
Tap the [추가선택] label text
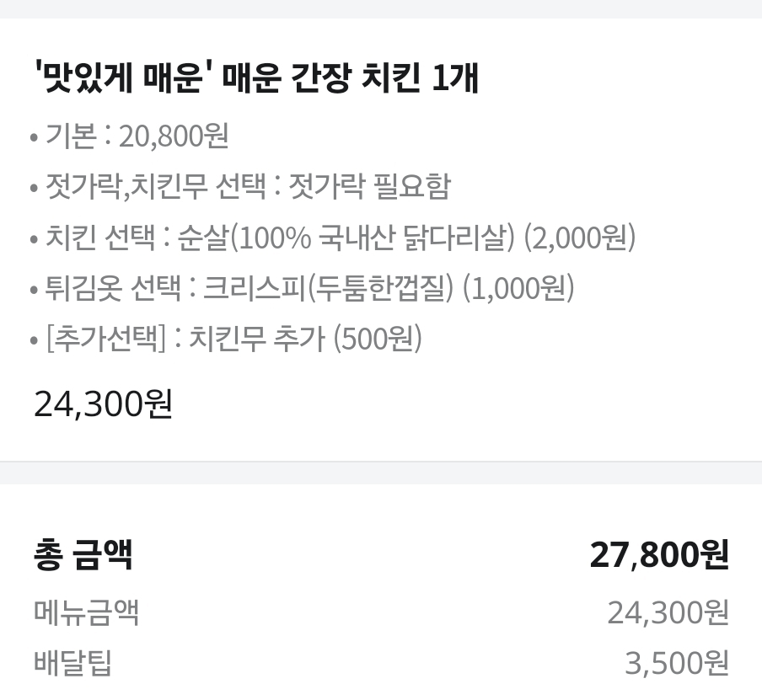pyautogui.click(x=106, y=339)
